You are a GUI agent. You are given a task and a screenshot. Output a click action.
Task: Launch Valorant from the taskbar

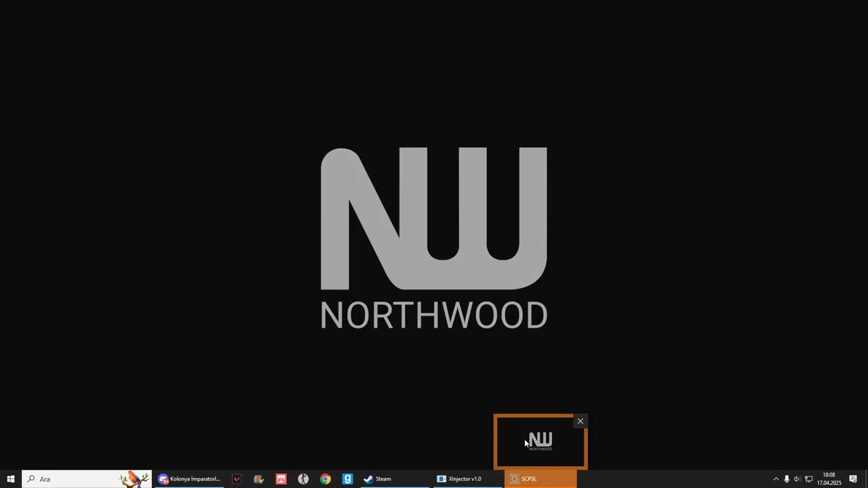click(x=237, y=479)
